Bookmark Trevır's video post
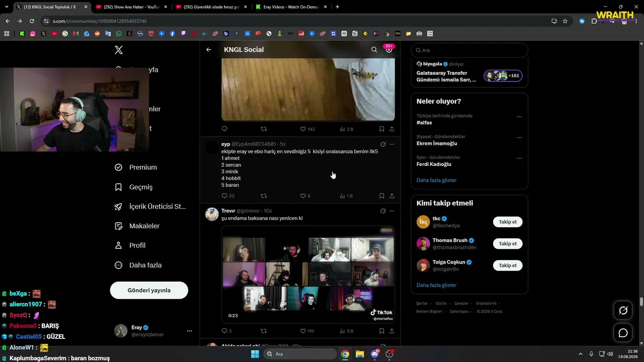Viewport: 644px width, 362px height. pyautogui.click(x=382, y=331)
